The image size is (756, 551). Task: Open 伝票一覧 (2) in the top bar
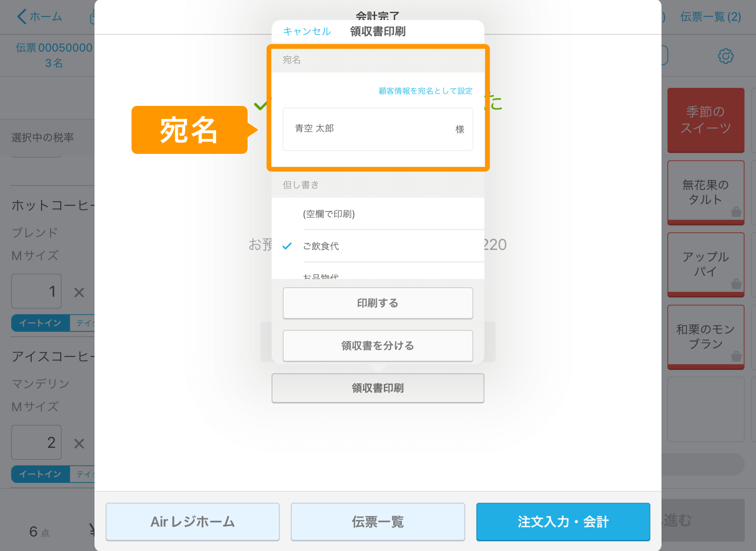click(711, 17)
